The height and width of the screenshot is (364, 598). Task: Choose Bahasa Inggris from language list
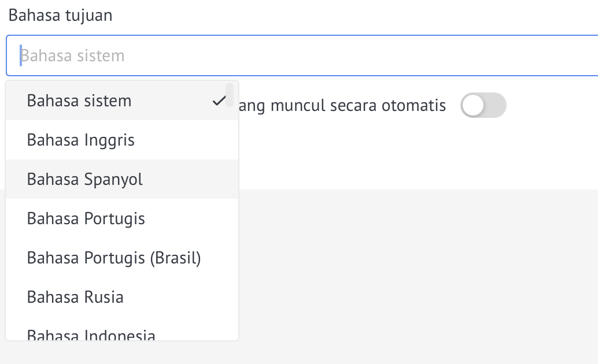(x=122, y=140)
